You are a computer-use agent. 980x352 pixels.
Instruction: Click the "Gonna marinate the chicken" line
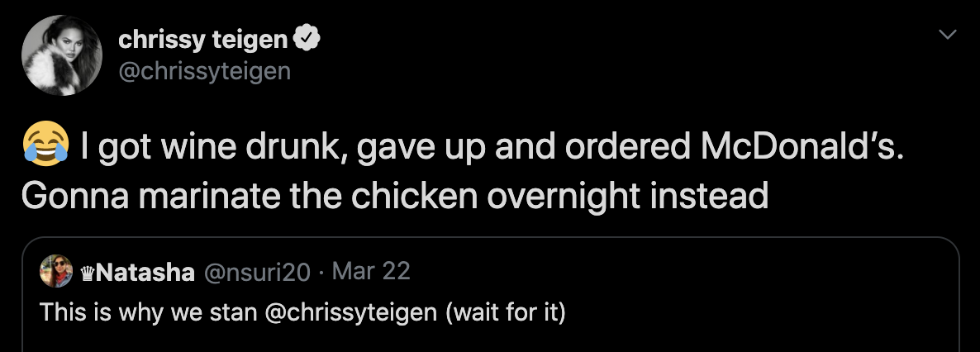(x=249, y=196)
